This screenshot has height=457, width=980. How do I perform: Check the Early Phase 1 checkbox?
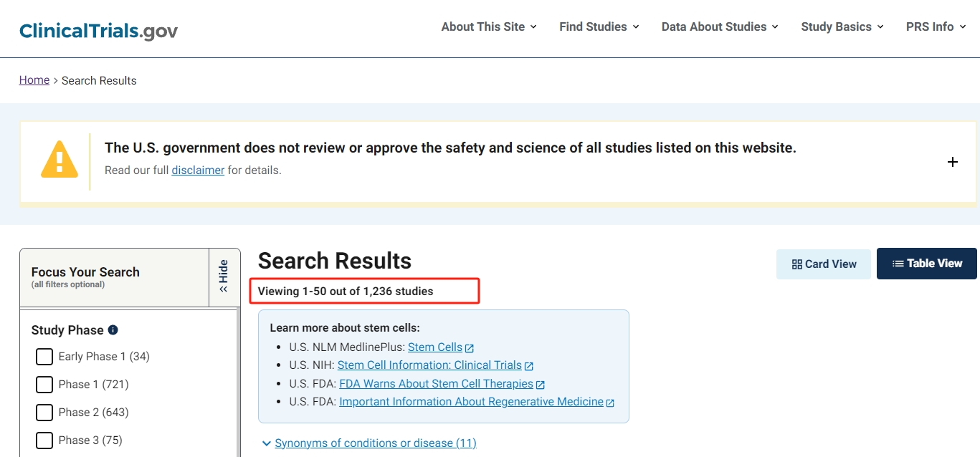tap(44, 357)
